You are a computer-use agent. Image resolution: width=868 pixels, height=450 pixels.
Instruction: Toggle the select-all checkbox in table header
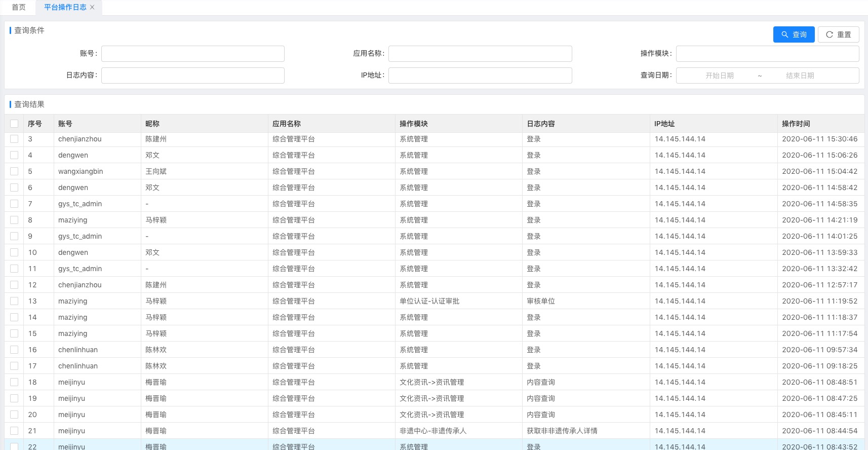[x=14, y=124]
